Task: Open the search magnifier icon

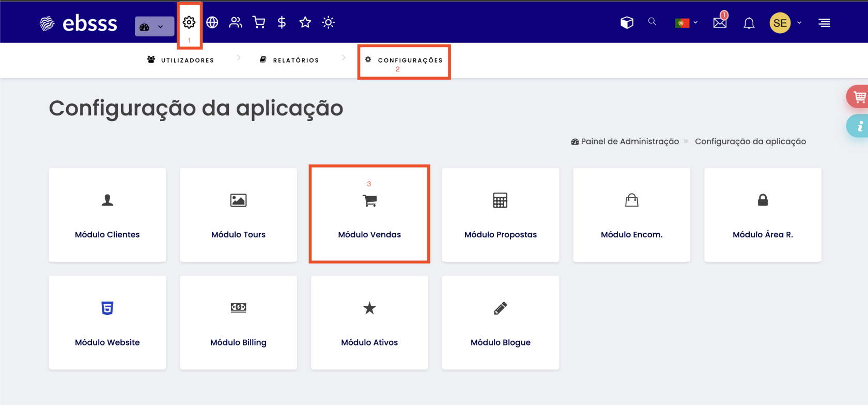Action: point(652,22)
